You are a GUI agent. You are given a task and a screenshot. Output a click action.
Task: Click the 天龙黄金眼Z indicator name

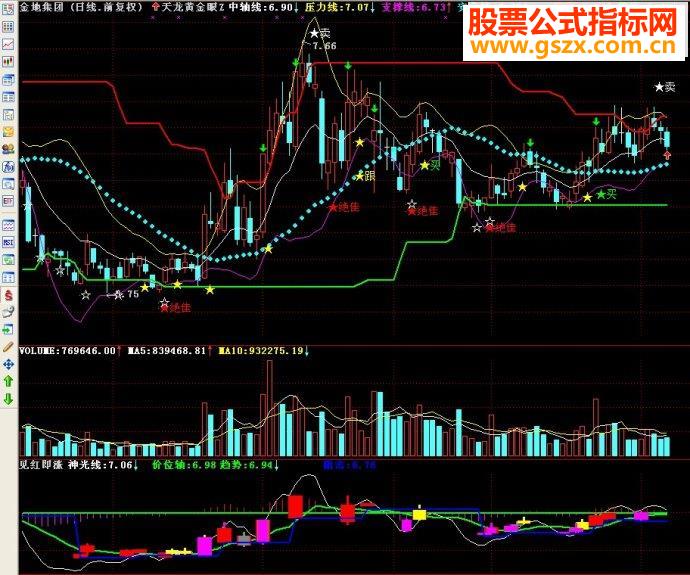coord(193,7)
